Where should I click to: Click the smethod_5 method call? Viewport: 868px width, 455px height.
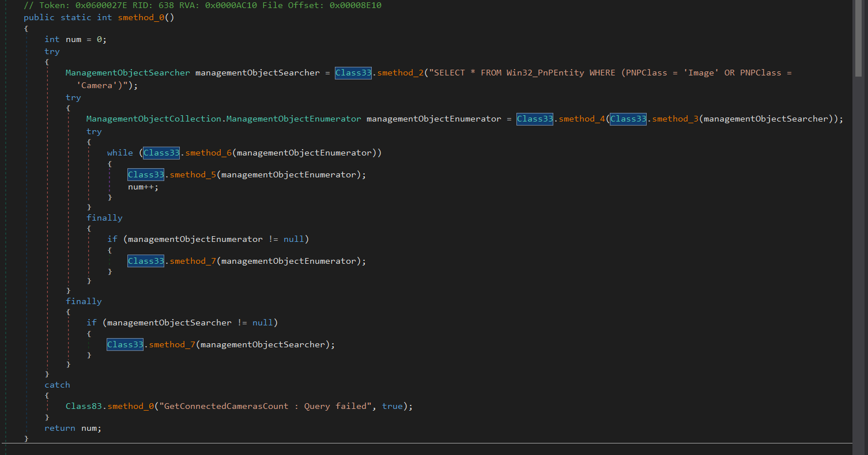[x=193, y=175]
